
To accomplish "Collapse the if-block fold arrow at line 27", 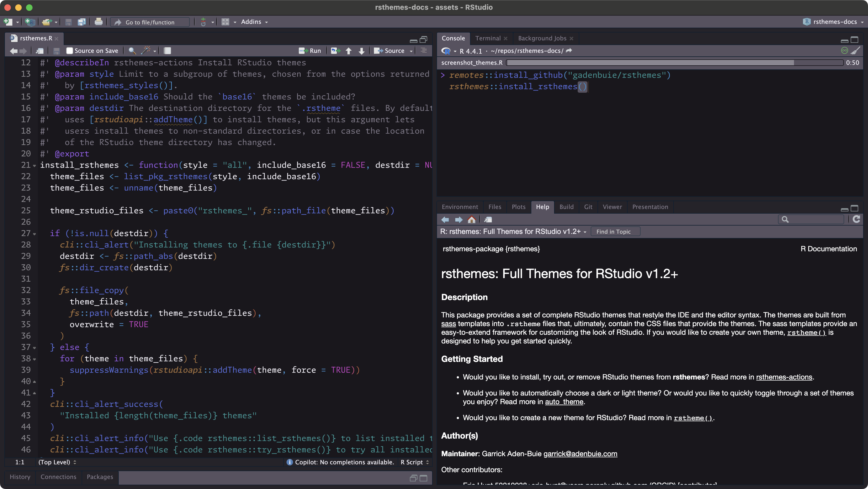I will point(34,234).
